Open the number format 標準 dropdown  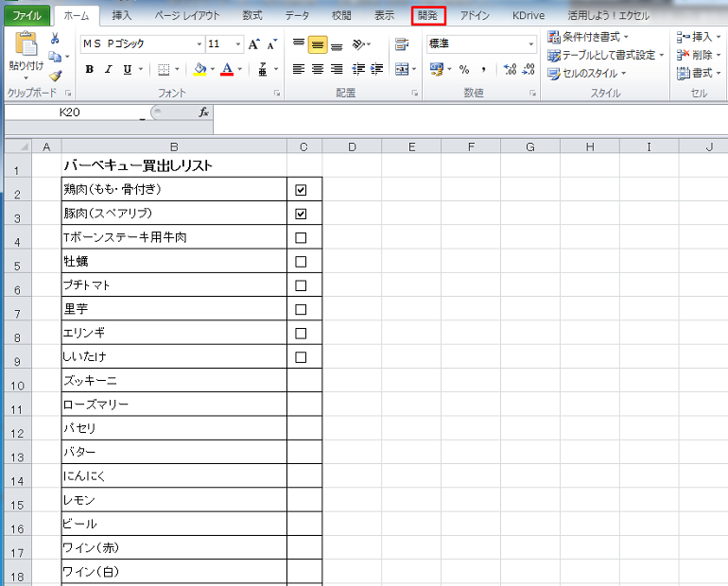tap(530, 44)
